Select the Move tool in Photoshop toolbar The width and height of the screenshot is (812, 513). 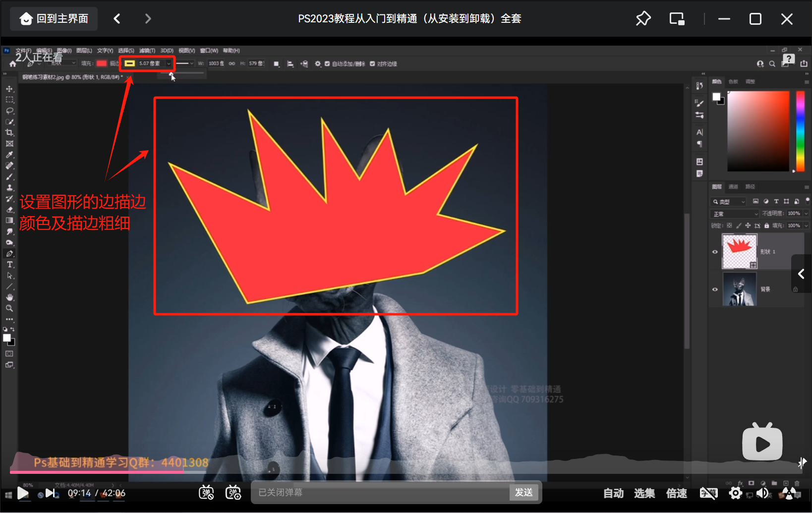(9, 89)
